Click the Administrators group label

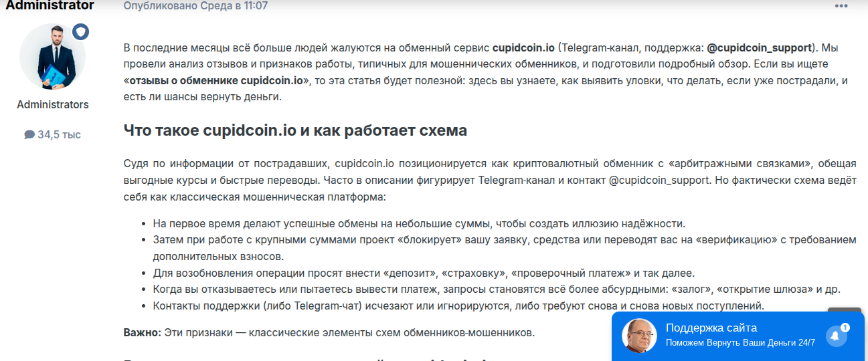click(53, 105)
